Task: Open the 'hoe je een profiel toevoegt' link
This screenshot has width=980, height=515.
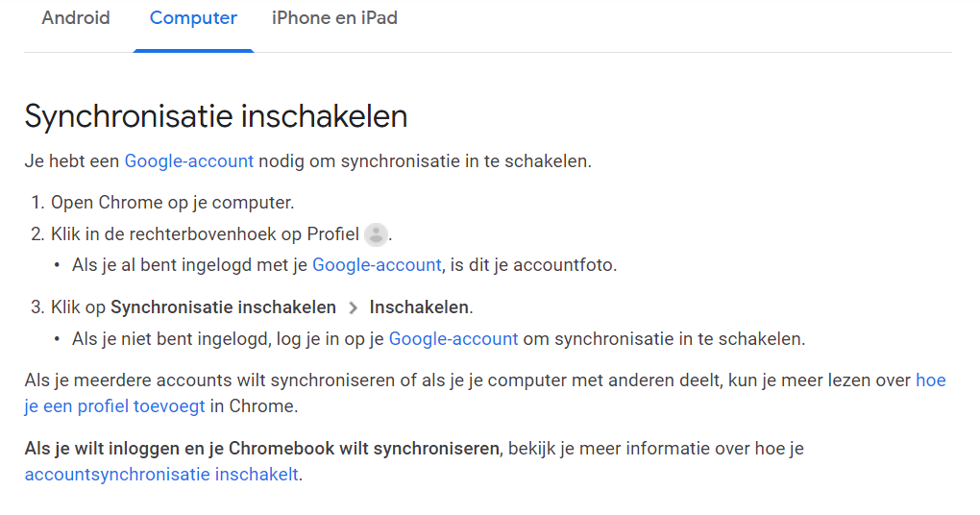Action: (x=115, y=405)
